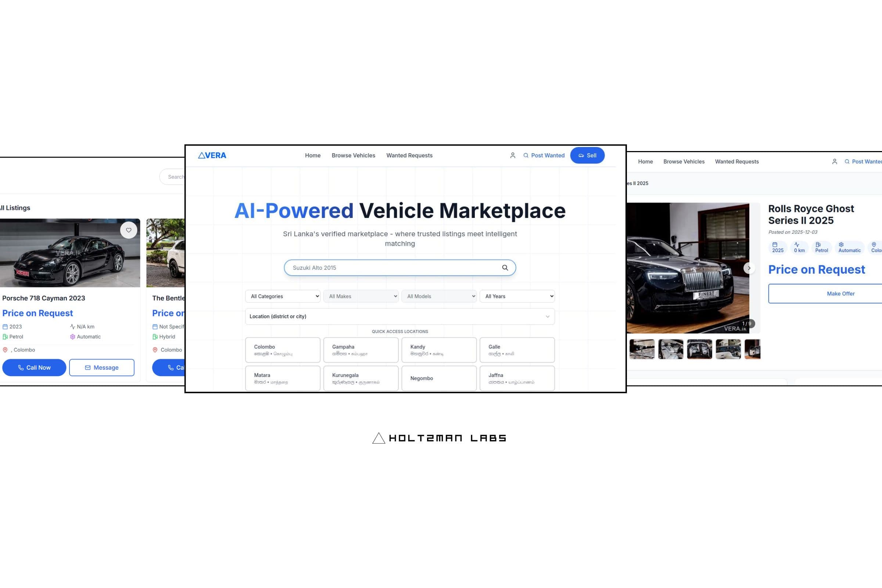882x588 pixels.
Task: Open the All Categories dropdown
Action: (282, 296)
